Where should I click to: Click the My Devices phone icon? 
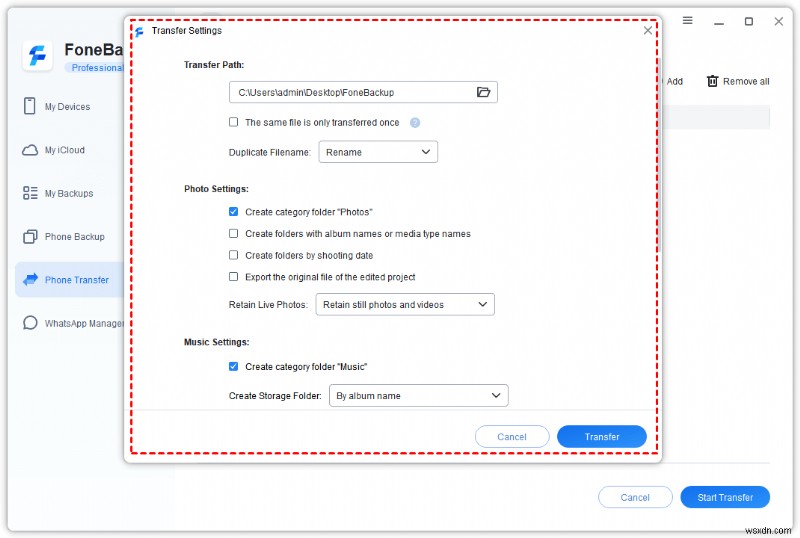click(30, 106)
